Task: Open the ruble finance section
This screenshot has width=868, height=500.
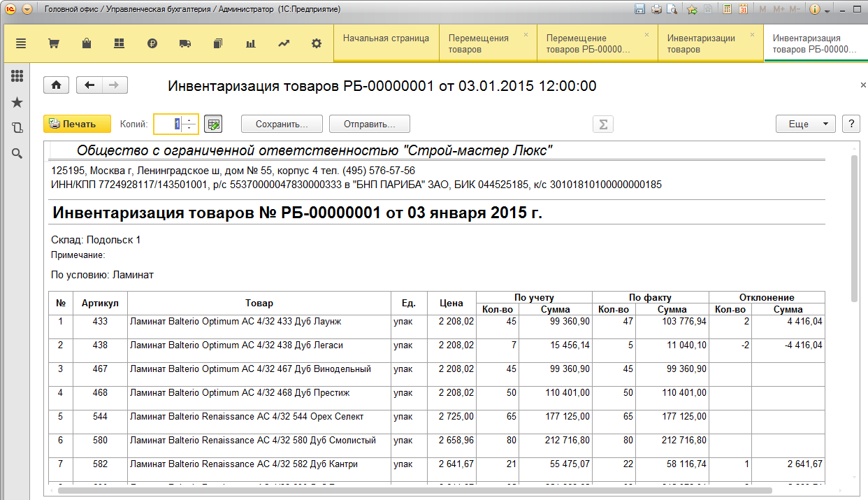Action: (152, 43)
